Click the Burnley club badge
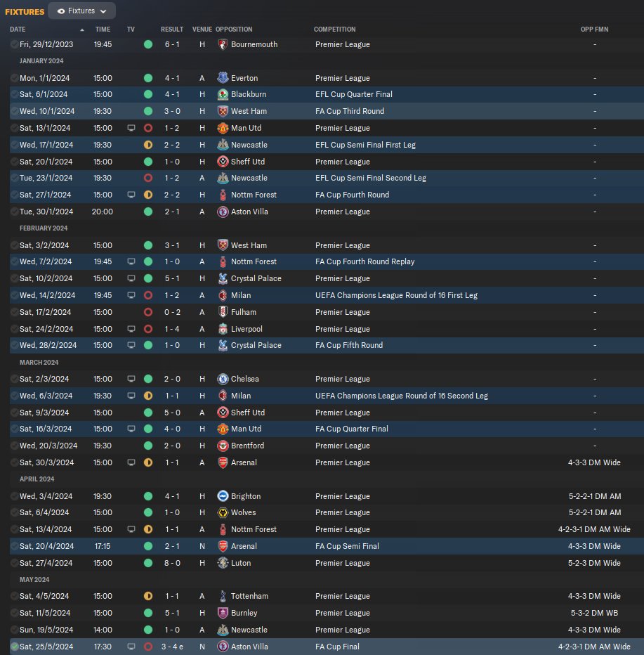644x655 pixels. pos(223,613)
